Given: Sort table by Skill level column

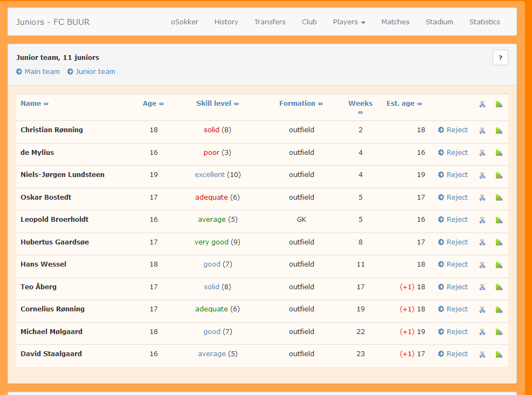Looking at the screenshot, I should tap(217, 103).
